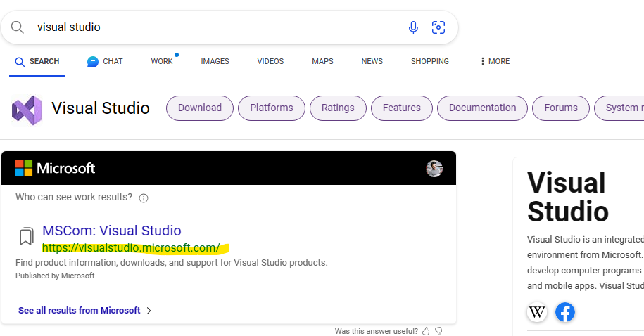Click the chevron after See all results
644x336 pixels.
tap(149, 311)
